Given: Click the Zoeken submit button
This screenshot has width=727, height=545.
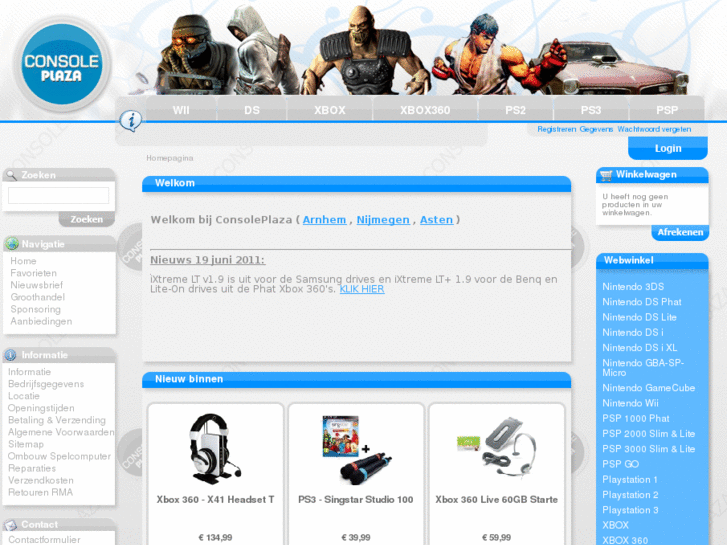Looking at the screenshot, I should [87, 219].
